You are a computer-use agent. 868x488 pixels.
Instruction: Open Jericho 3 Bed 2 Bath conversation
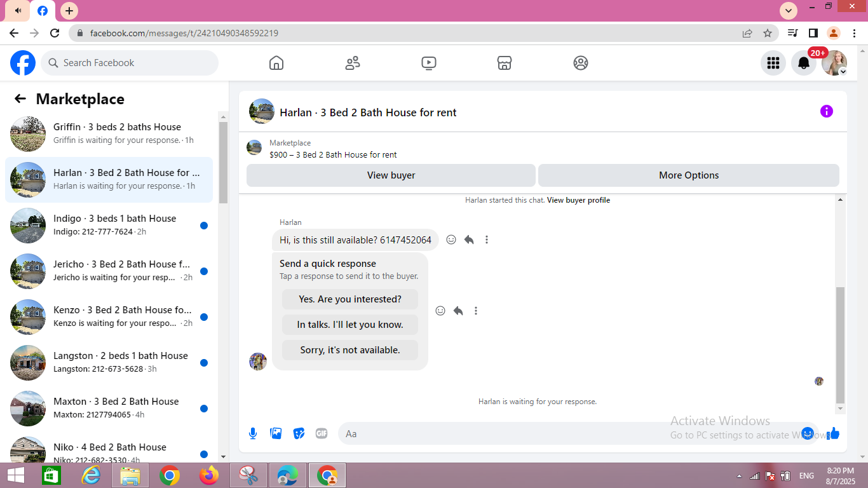click(109, 271)
